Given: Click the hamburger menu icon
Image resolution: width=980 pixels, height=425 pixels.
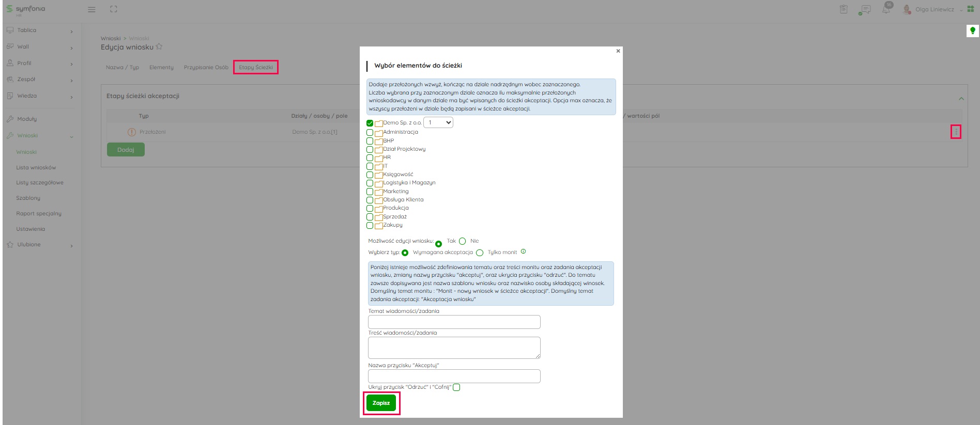Looking at the screenshot, I should pos(91,9).
